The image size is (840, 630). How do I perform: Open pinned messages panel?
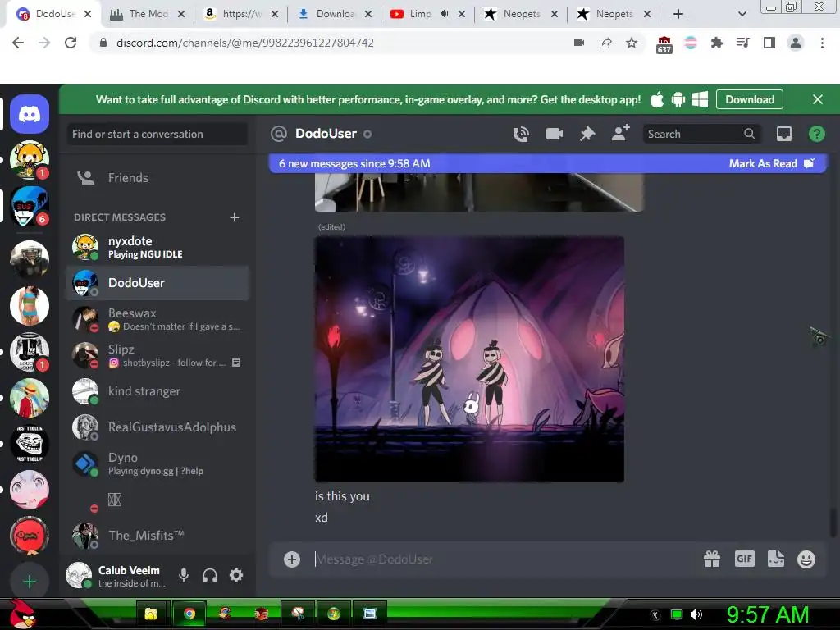pos(587,134)
